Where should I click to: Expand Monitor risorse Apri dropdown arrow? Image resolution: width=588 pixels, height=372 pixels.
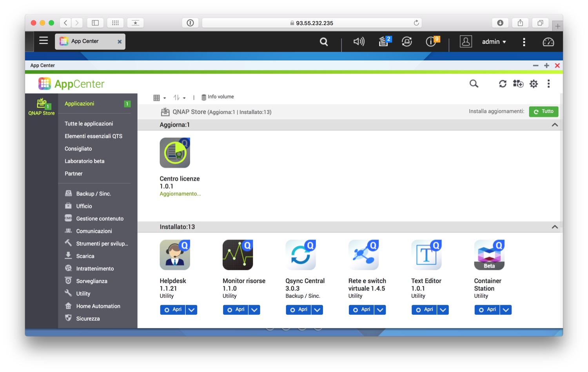pos(254,310)
